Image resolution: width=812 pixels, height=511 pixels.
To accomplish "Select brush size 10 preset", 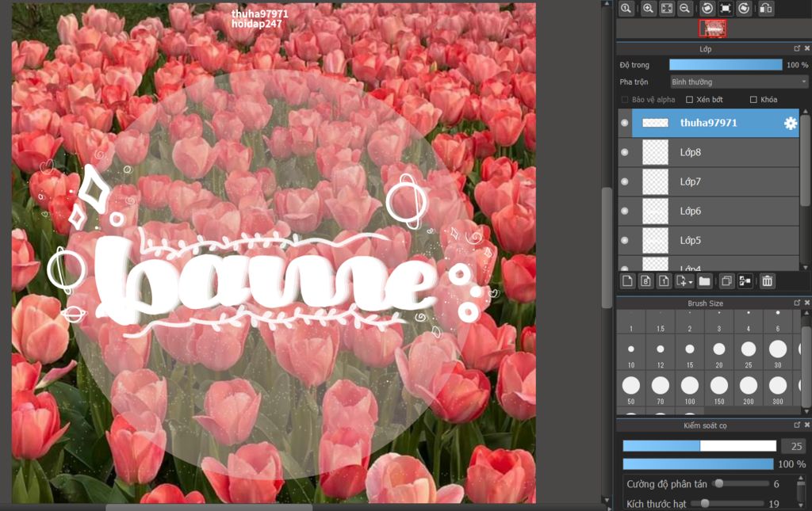I will point(630,353).
